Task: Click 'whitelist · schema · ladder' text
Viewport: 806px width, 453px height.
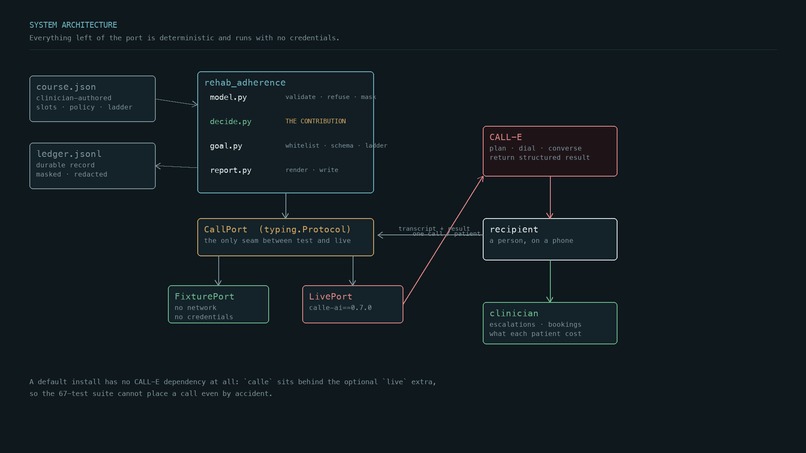Action: [336, 146]
